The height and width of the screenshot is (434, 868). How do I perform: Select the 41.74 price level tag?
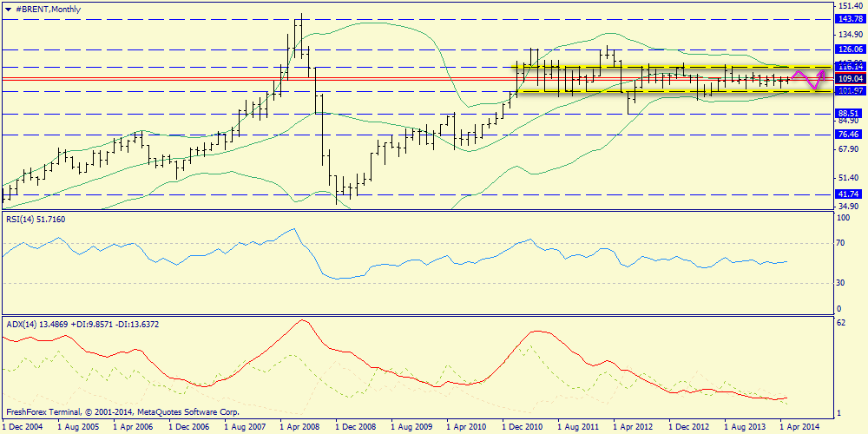pyautogui.click(x=847, y=194)
